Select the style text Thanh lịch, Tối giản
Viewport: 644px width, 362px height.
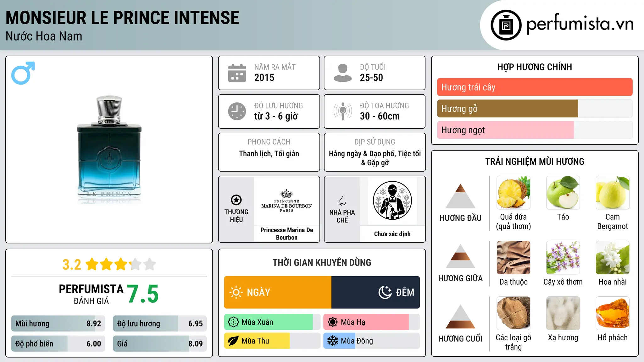click(x=269, y=154)
